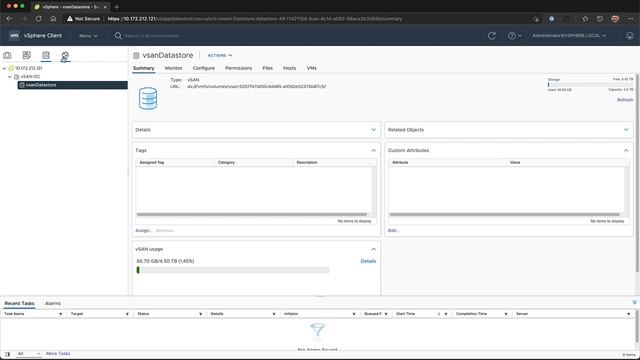This screenshot has width=640, height=360.
Task: Open Task Name column filter
Action: click(x=60, y=314)
